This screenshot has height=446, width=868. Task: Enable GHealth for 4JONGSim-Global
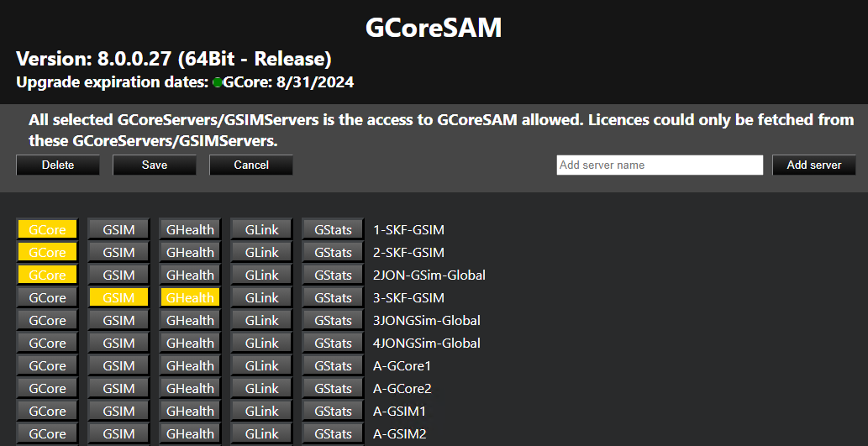(x=190, y=343)
